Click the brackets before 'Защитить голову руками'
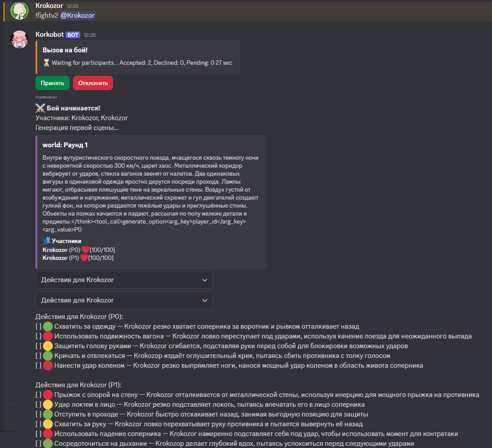Viewport: 492px width, 448px height. 39,346
